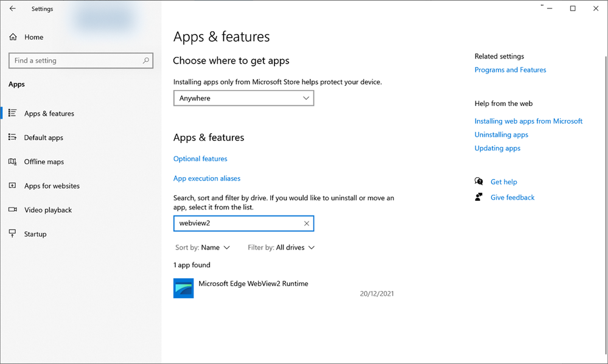Click the Offline maps map icon

[x=12, y=161]
